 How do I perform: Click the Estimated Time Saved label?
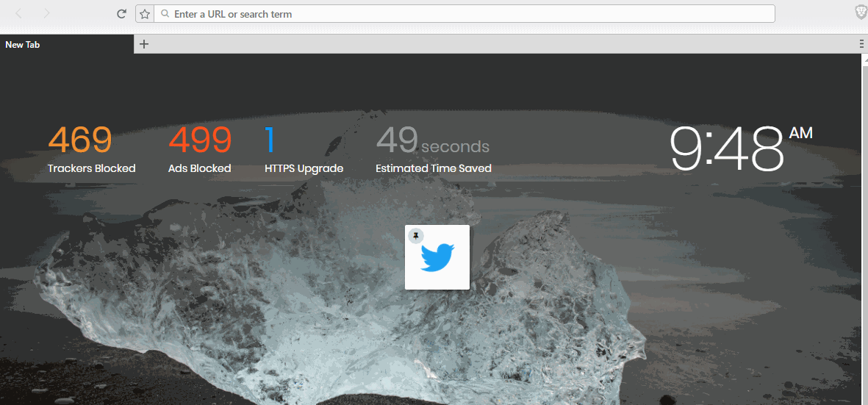[434, 168]
